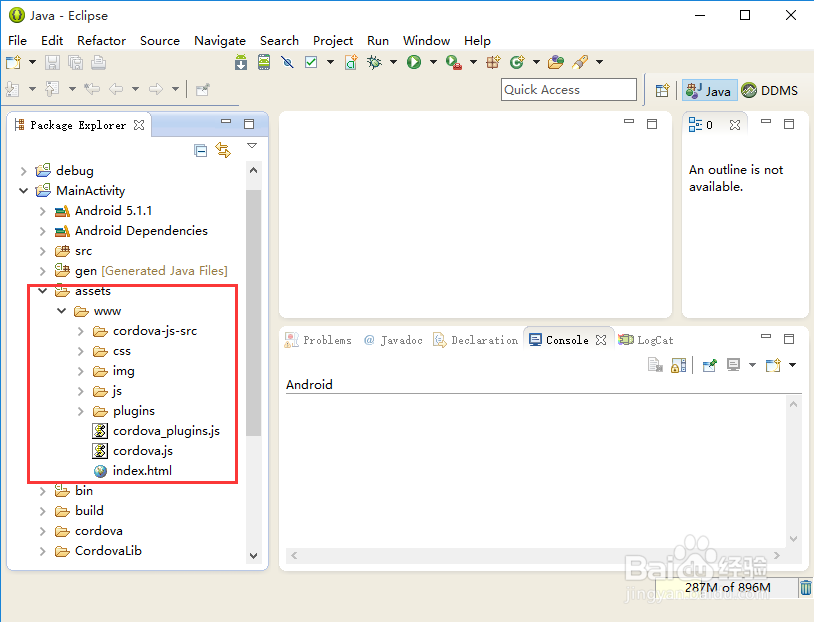Viewport: 814px width, 622px height.
Task: Click the New Android XML file icon
Action: [x=351, y=62]
